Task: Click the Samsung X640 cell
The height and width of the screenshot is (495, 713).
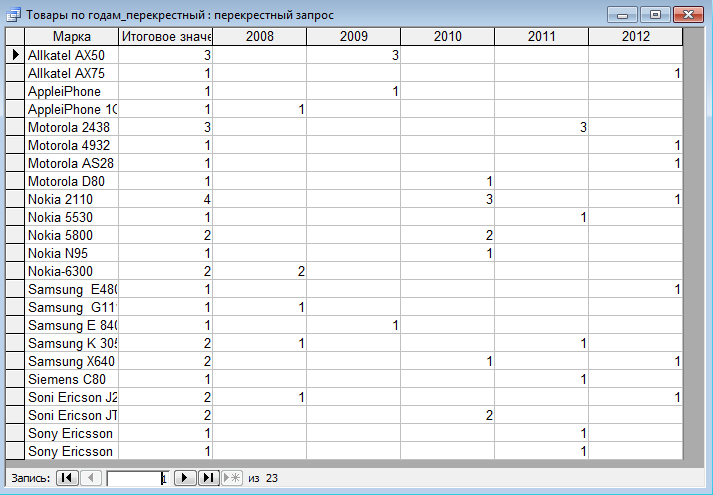Action: pos(71,361)
